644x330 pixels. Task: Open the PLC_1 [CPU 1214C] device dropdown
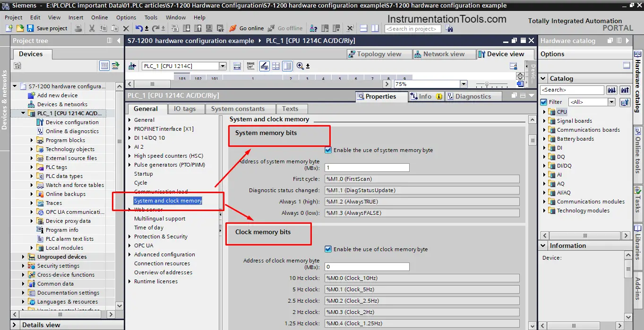[223, 66]
